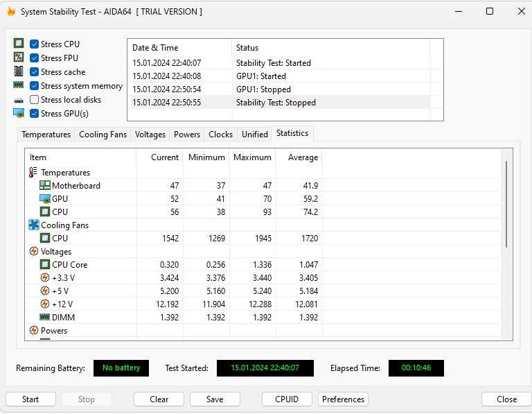Click the cache chip icon beside Stress cache
This screenshot has height=414, width=532.
coord(18,71)
